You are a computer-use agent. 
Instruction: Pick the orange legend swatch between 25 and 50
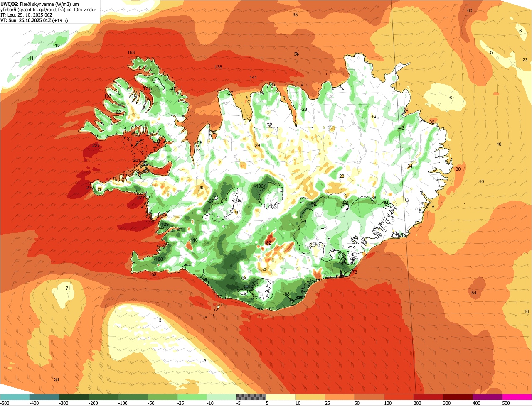[340, 397]
